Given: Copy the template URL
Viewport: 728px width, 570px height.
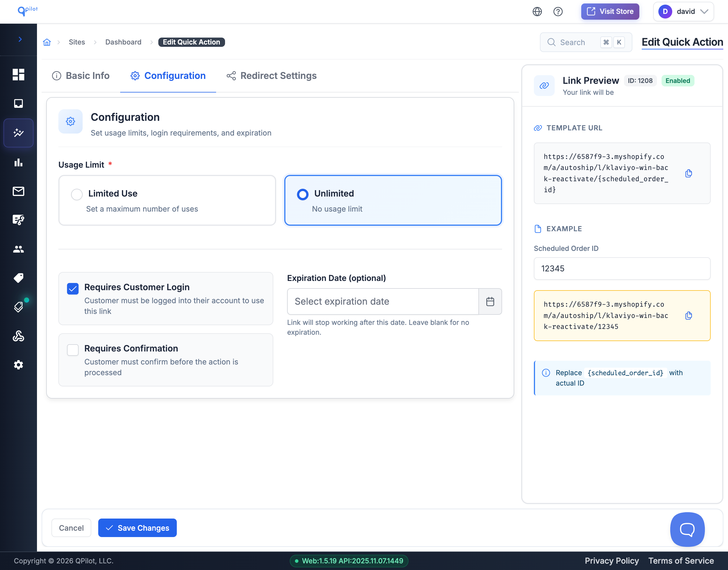Looking at the screenshot, I should point(688,173).
